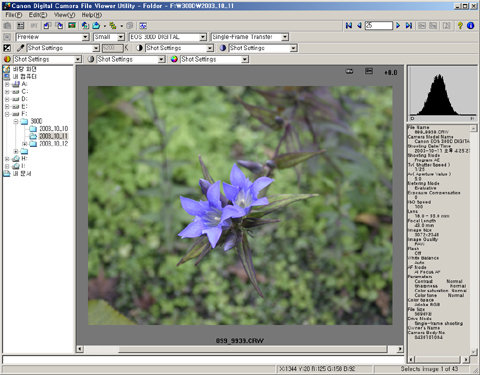Open the Shot Settings dropdown beside the eyedropper
Image resolution: width=480 pixels, height=375 pixels.
[96, 48]
